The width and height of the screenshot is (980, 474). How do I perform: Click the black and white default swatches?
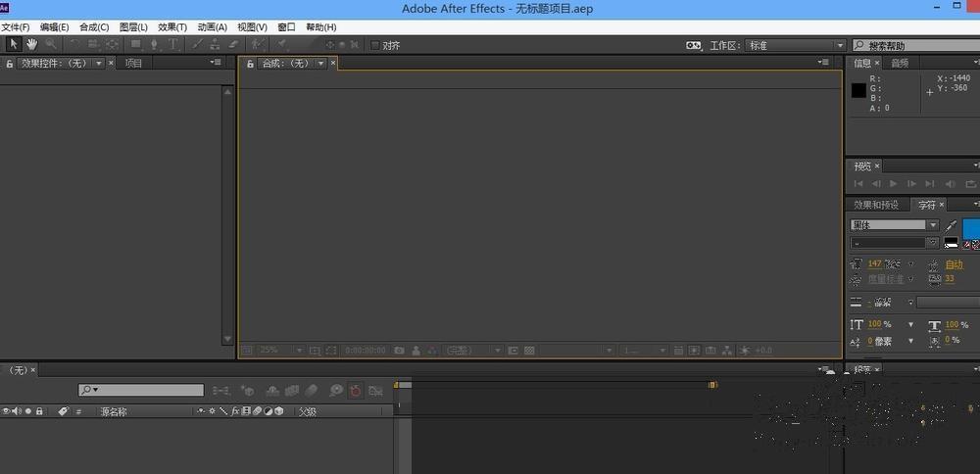point(952,242)
